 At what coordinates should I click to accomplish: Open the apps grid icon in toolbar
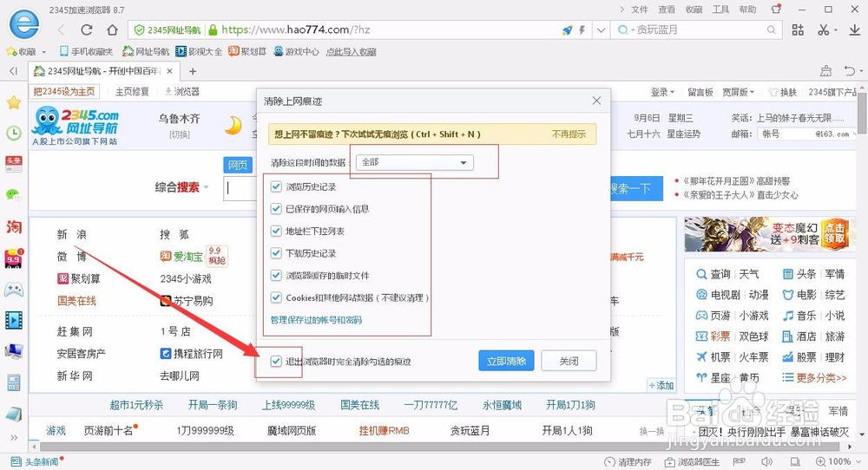pyautogui.click(x=798, y=29)
